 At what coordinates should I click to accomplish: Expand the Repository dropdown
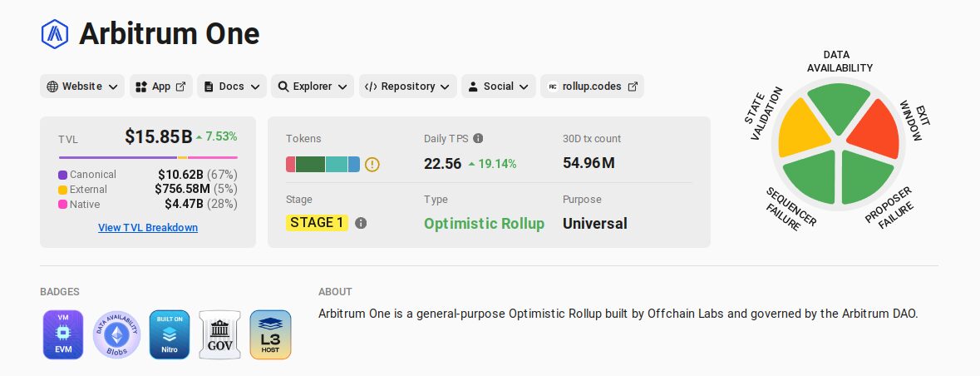click(407, 87)
